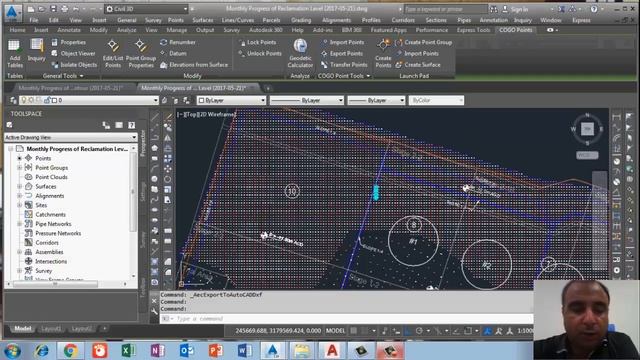Select the Corridors tree item
Screen dimensions: 640x360
click(x=47, y=243)
